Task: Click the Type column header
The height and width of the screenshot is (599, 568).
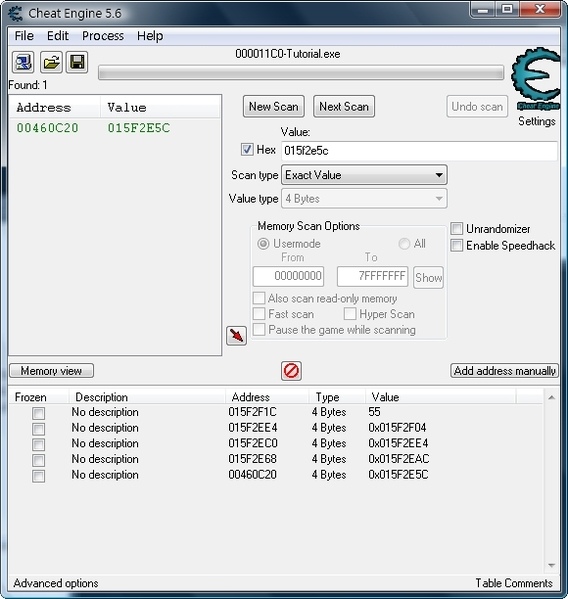Action: [x=327, y=397]
